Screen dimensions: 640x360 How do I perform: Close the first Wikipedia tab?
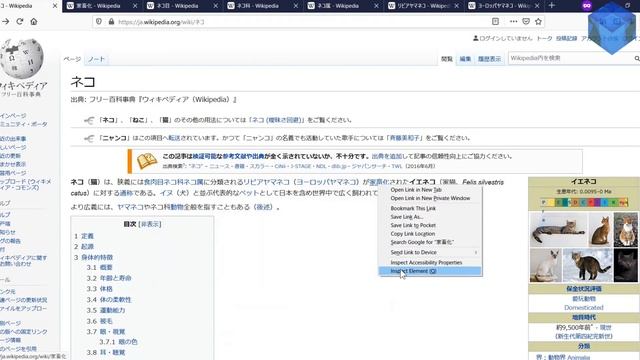55,6
